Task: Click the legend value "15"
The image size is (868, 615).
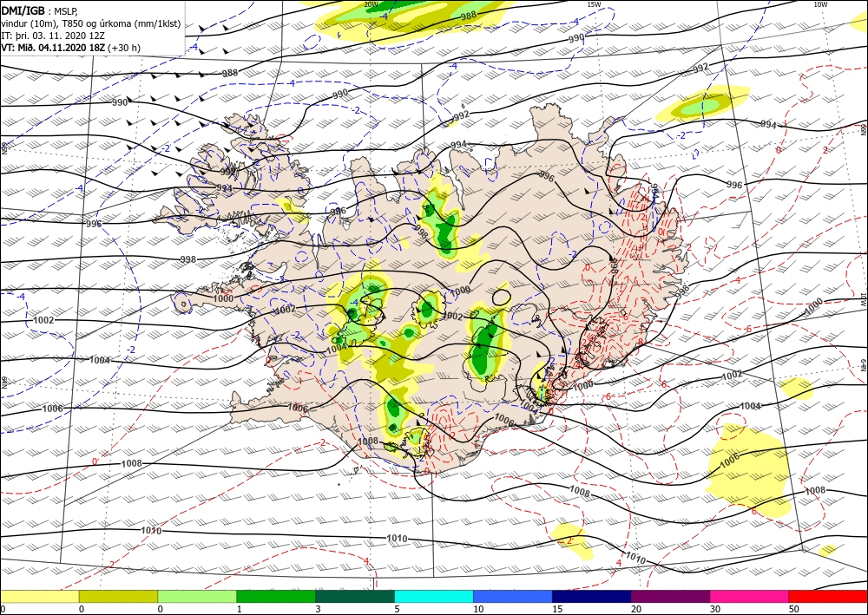Action: [x=557, y=610]
